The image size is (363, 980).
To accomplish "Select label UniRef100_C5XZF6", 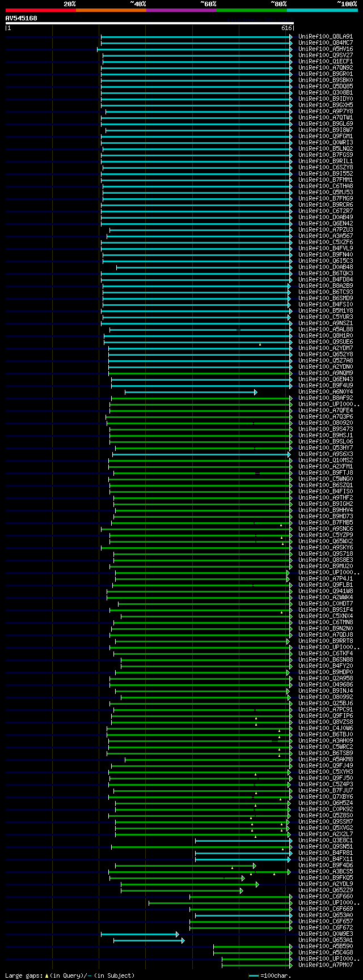I will [x=326, y=242].
